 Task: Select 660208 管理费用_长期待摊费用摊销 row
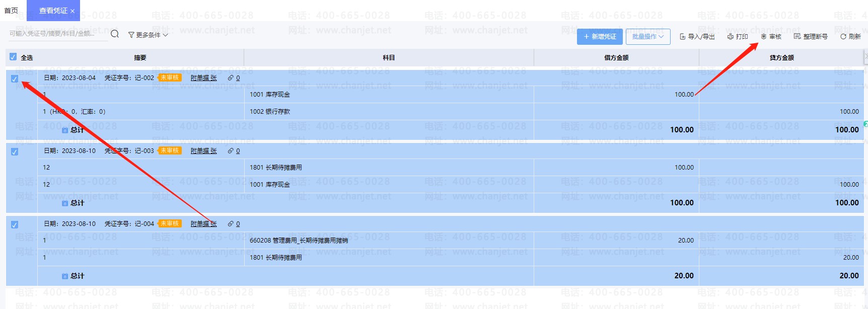click(450, 241)
